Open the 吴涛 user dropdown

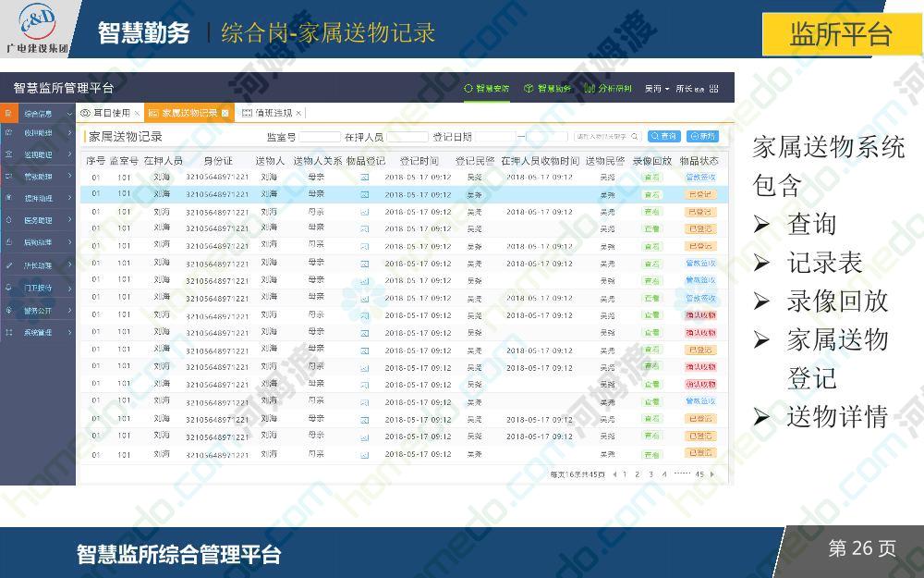(657, 89)
